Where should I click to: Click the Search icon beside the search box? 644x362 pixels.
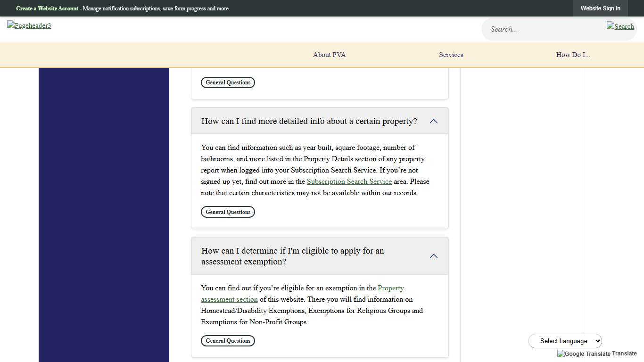620,26
